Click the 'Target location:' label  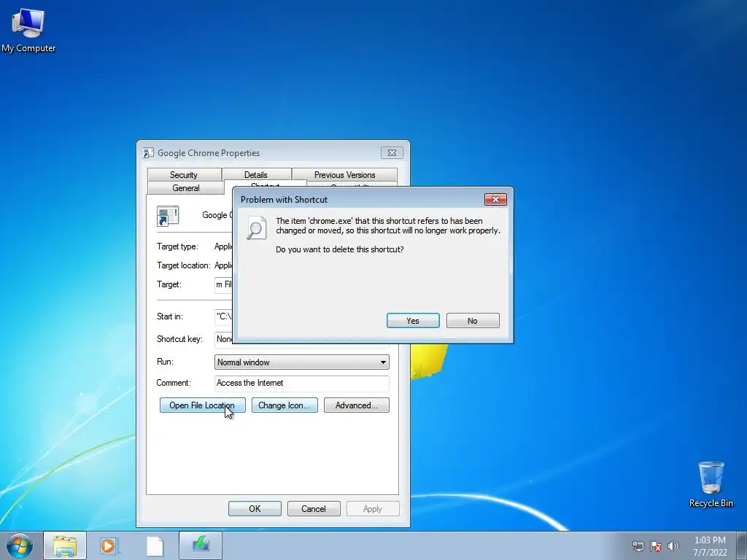pos(183,265)
